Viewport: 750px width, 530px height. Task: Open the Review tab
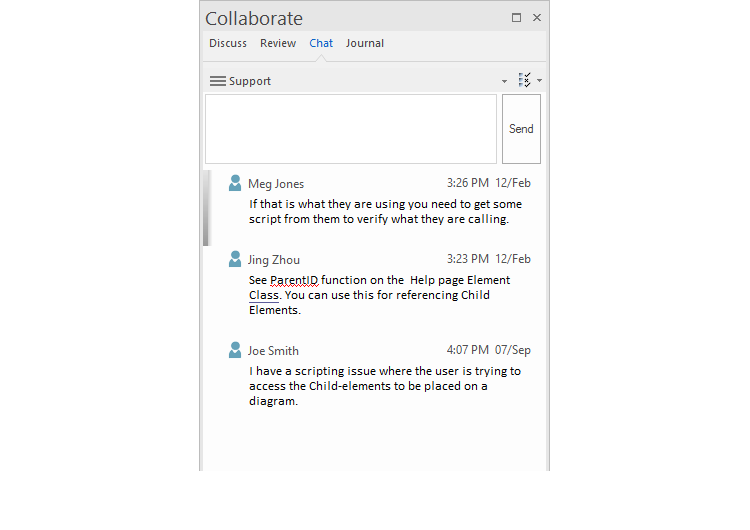tap(278, 43)
